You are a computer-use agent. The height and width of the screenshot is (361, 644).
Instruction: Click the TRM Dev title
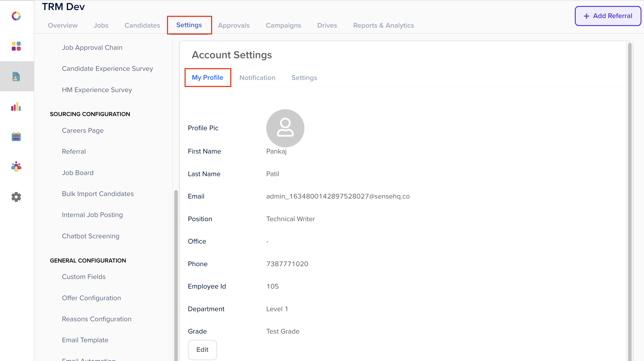click(x=63, y=7)
